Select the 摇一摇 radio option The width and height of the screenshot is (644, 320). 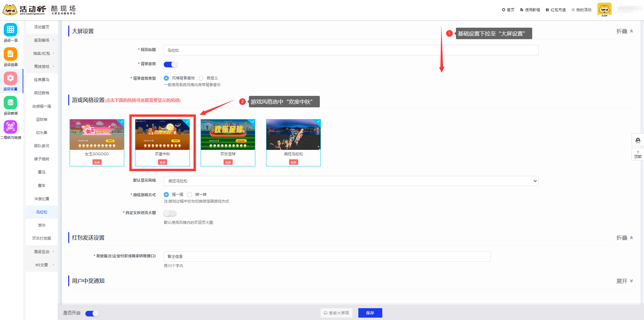point(166,194)
